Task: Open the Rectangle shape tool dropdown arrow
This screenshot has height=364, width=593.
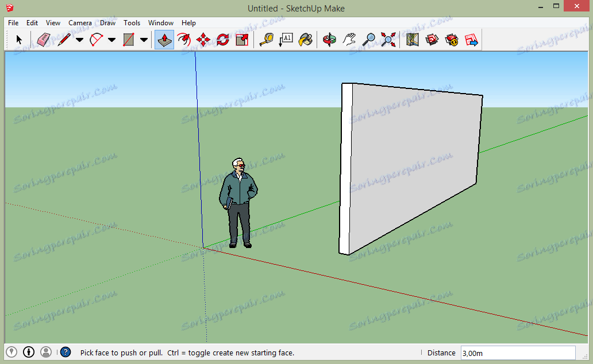Action: click(144, 40)
